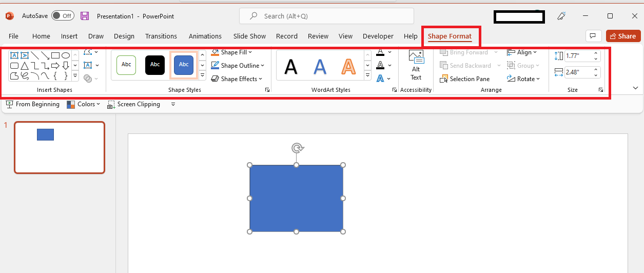Apply the blue WordArt style

[x=320, y=66]
